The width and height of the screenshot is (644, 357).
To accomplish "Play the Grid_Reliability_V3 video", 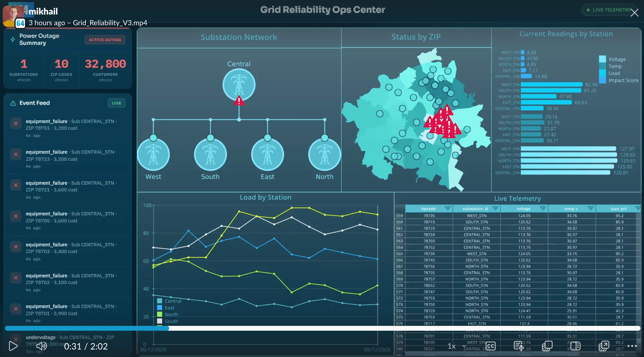I will click(13, 346).
